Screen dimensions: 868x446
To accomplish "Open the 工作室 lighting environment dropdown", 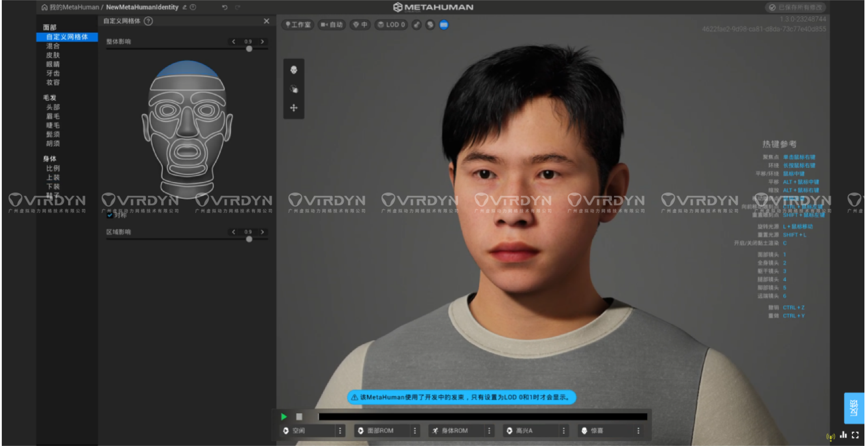I will [298, 24].
